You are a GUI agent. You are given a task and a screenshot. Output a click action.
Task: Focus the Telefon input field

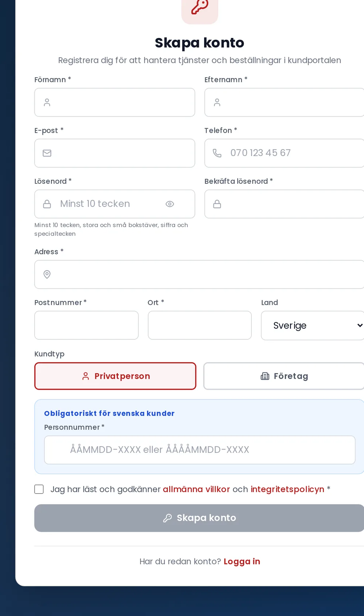pos(284,153)
